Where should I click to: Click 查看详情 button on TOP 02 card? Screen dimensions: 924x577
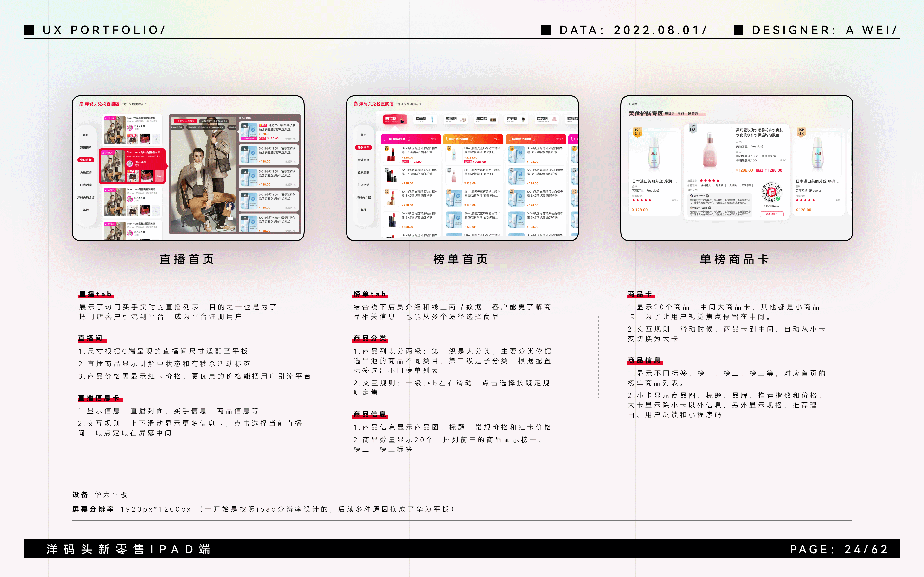(x=771, y=214)
